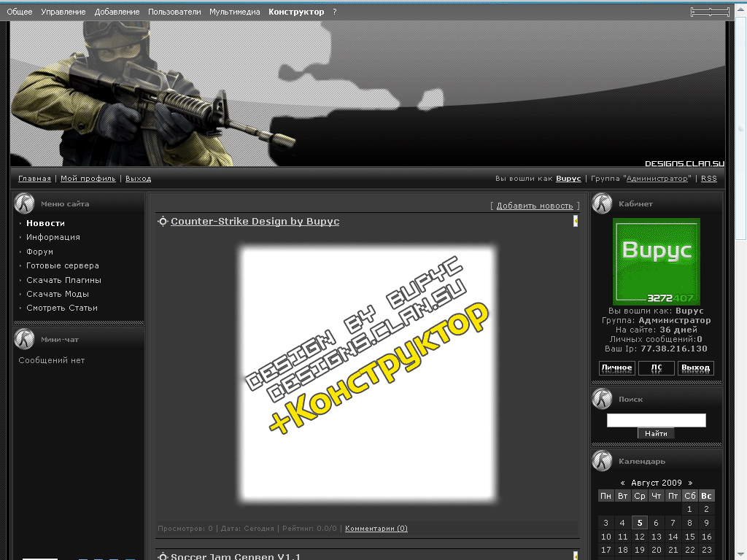Click the Выход link in the top navigation
Screen dimensions: 747x560
point(138,179)
